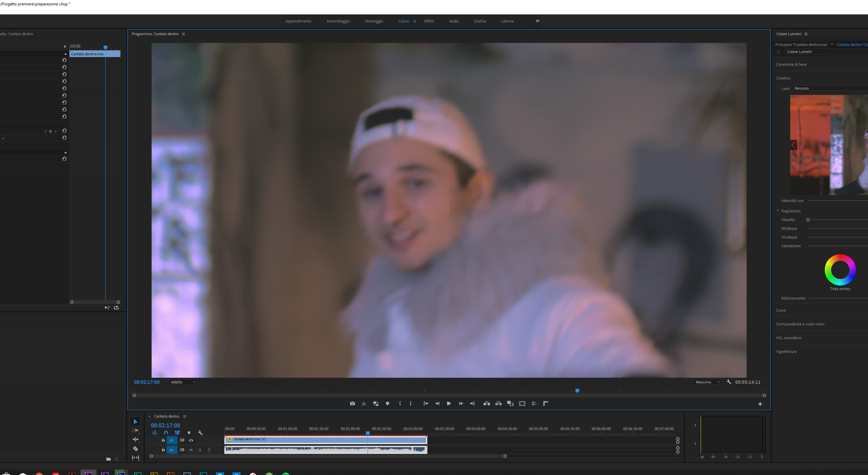Switch to the Effetti workspace tab
868x475 pixels.
429,21
